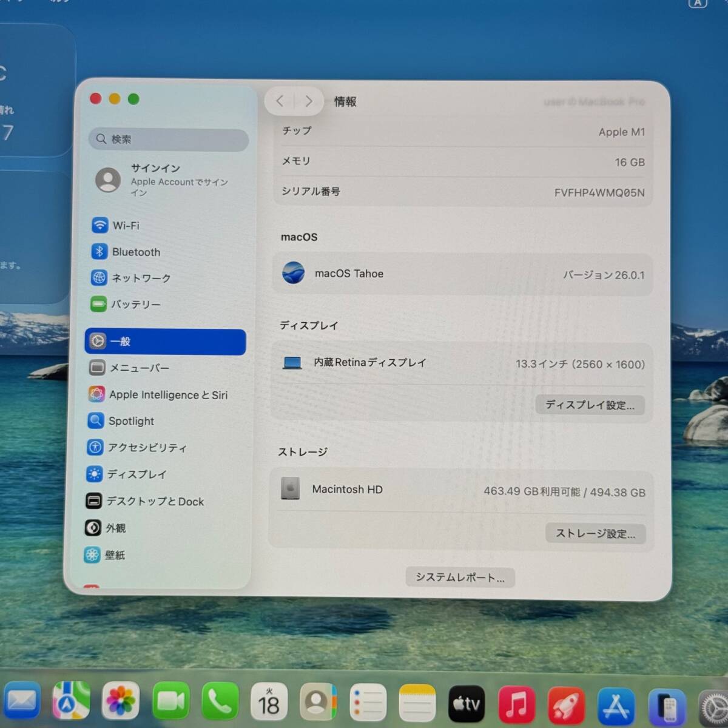Image resolution: width=728 pixels, height=728 pixels.
Task: Open ディスプレイ設定 (Display settings) button
Action: point(590,405)
